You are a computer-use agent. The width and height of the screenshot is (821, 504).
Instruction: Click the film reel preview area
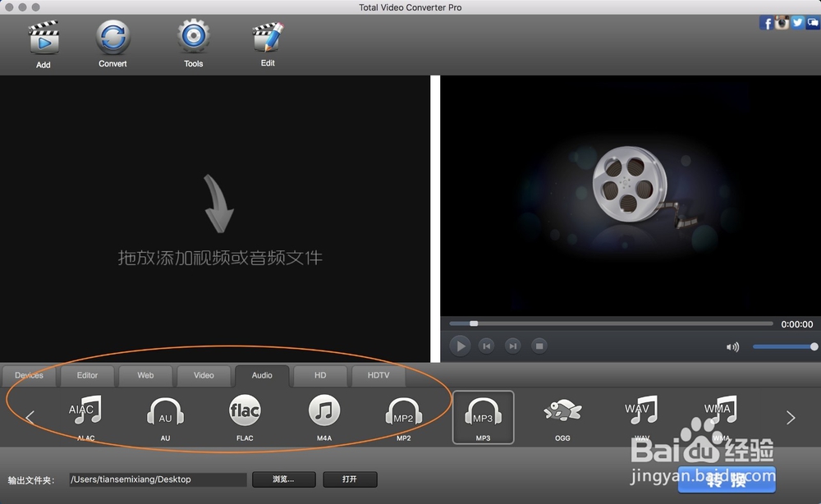click(x=631, y=195)
